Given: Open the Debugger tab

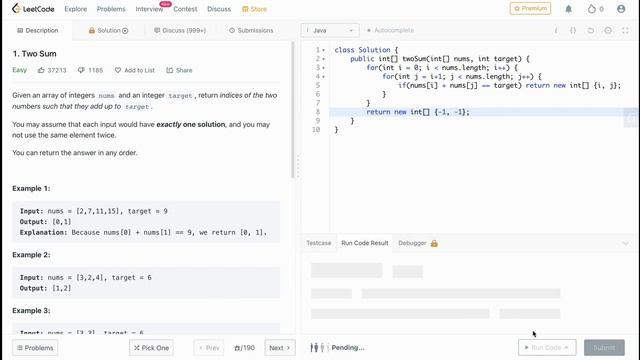Looking at the screenshot, I should (412, 243).
